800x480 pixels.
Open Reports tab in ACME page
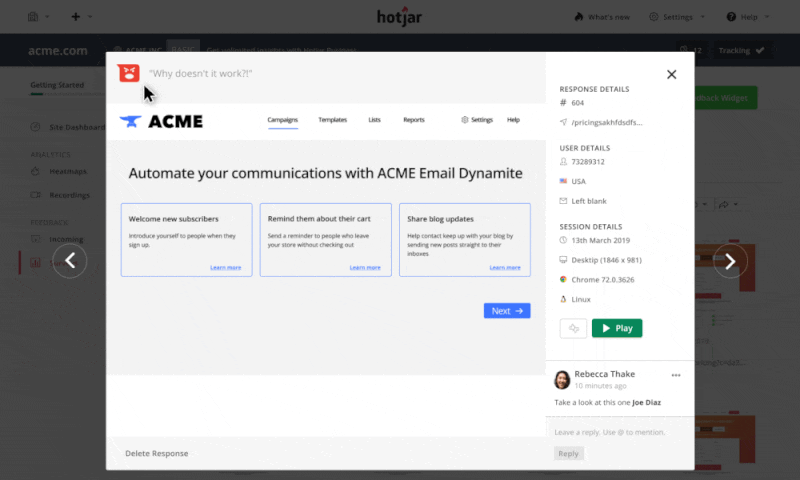(x=414, y=120)
